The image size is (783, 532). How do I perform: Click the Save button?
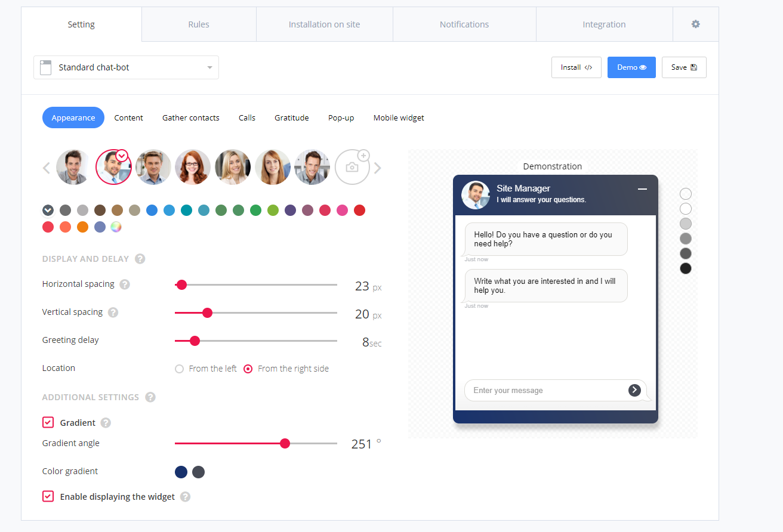684,67
